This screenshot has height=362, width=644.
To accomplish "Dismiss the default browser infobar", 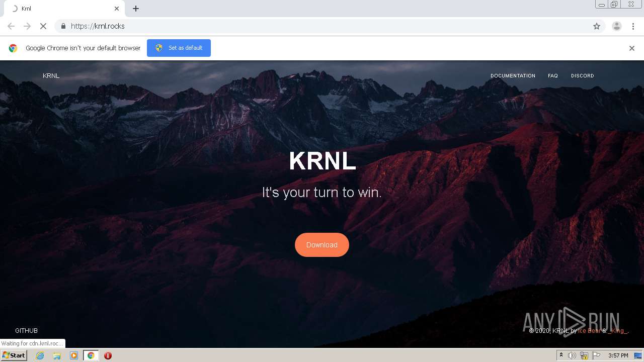I will pos(632,48).
